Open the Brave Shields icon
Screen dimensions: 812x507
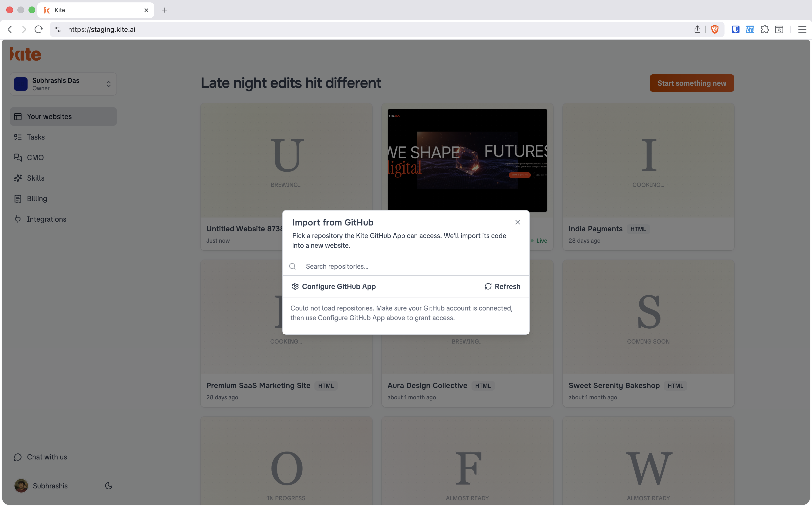pyautogui.click(x=715, y=29)
